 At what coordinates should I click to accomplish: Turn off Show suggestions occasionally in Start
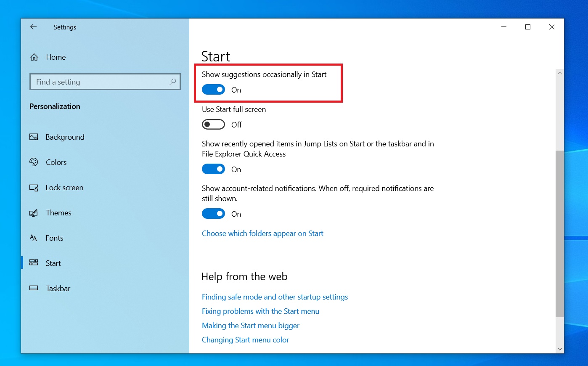click(x=213, y=90)
